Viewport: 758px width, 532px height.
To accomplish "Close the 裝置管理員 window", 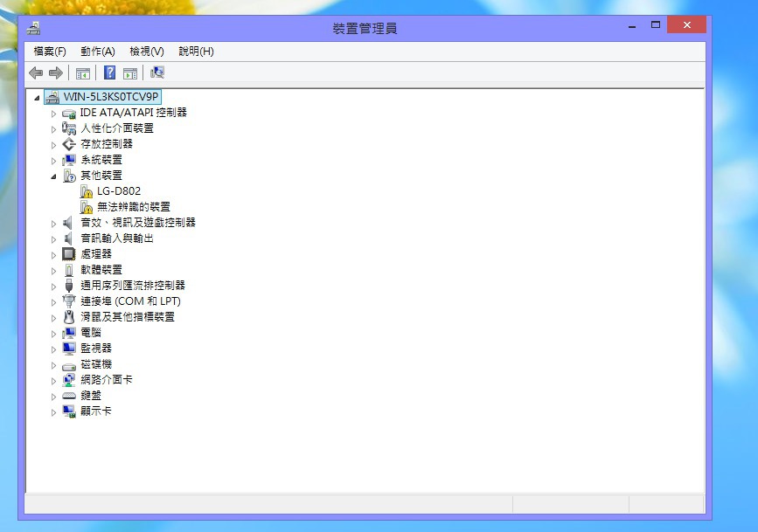I will coord(686,25).
